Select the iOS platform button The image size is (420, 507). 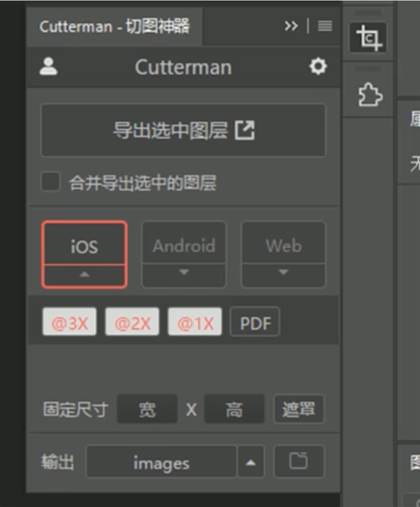coord(84,244)
